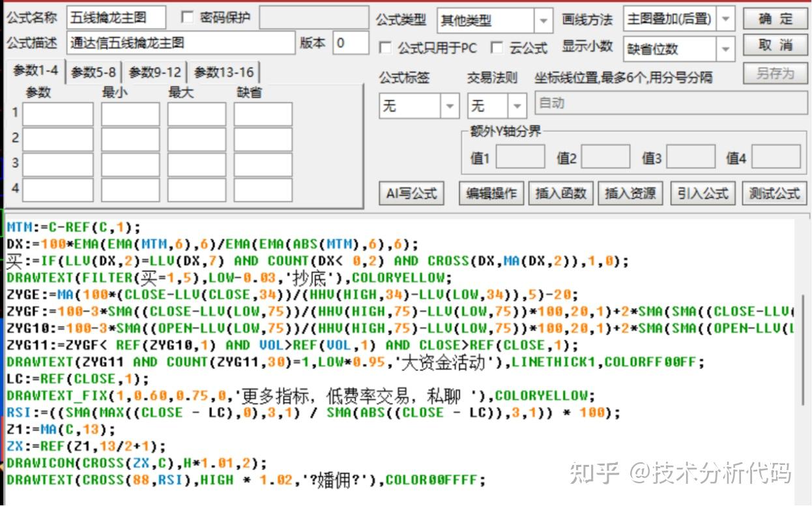Expand the 公式标签 dropdown arrow
This screenshot has height=506, width=812.
click(450, 105)
